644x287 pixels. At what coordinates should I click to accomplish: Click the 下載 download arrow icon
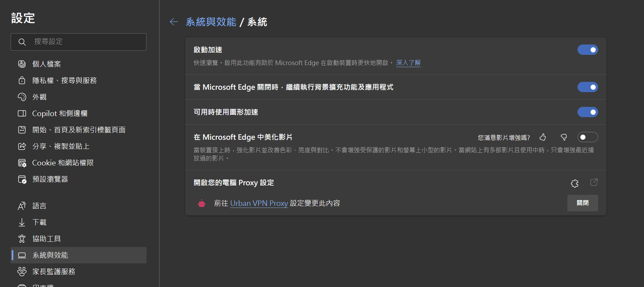point(22,222)
